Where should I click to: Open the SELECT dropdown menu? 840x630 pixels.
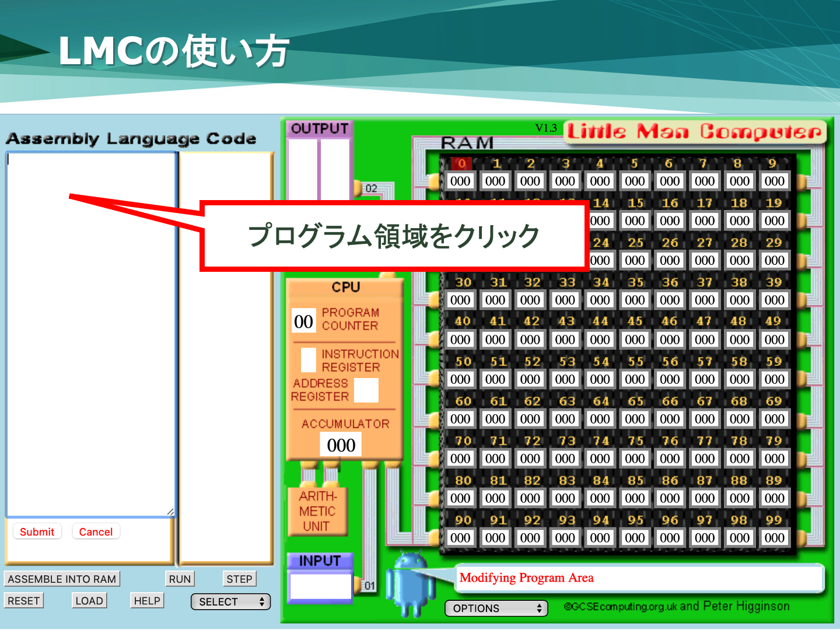coord(231,601)
